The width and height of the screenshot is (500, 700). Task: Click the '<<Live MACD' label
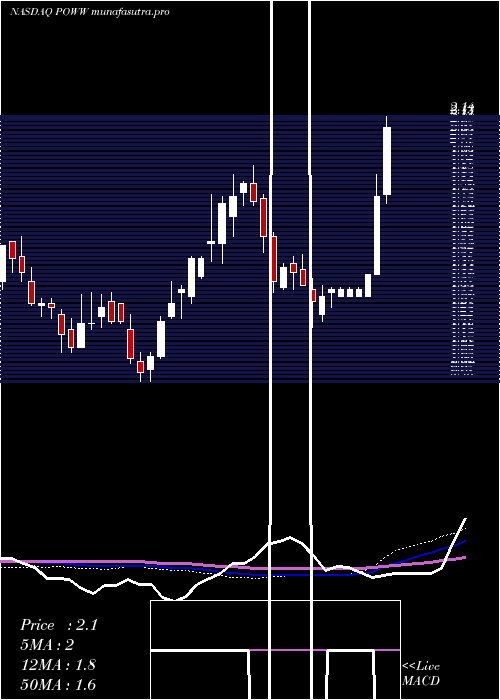[x=421, y=673]
